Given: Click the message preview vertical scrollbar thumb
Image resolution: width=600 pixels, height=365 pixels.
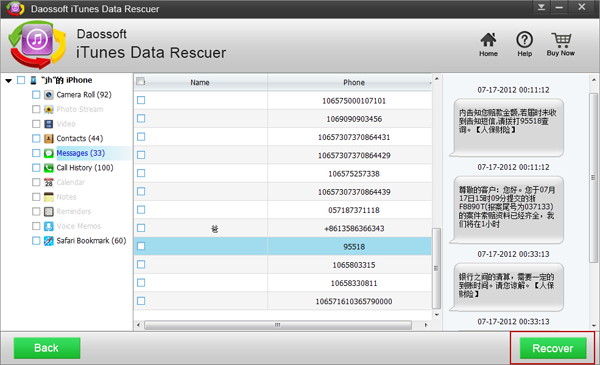Looking at the screenshot, I should 593,178.
